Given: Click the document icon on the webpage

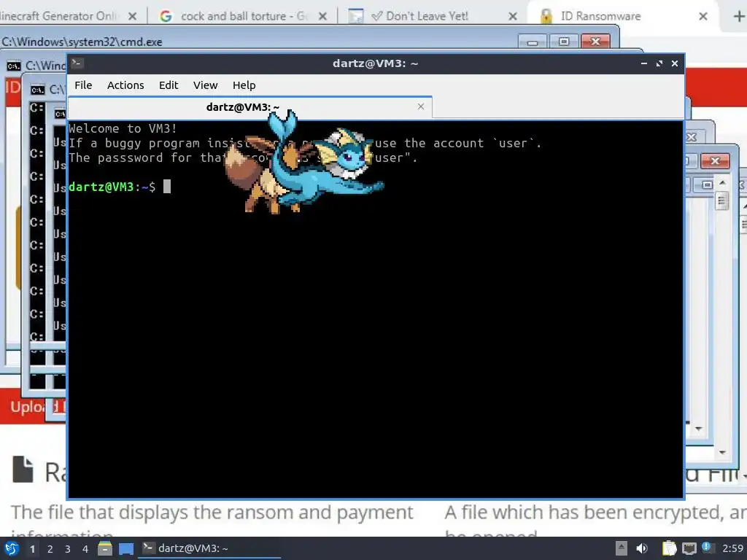Looking at the screenshot, I should (23, 470).
